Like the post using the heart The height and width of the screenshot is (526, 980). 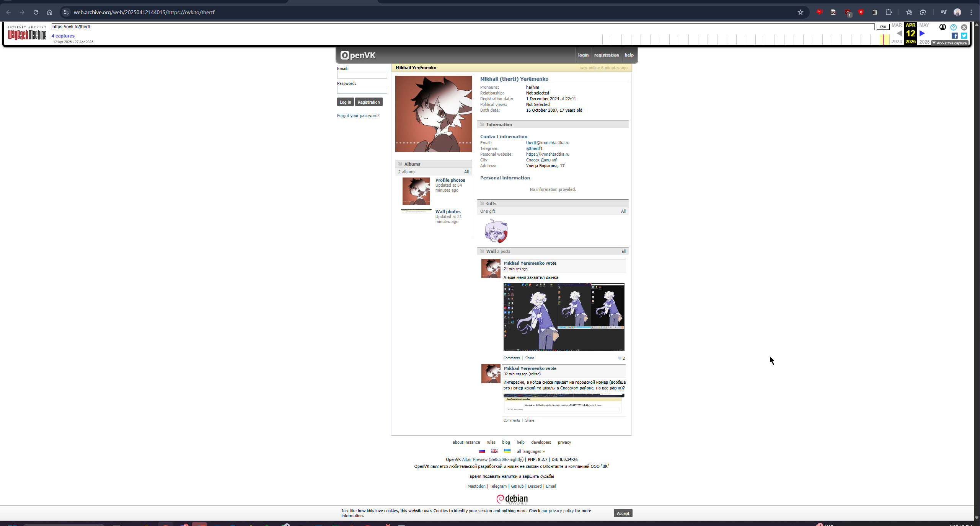pyautogui.click(x=620, y=358)
